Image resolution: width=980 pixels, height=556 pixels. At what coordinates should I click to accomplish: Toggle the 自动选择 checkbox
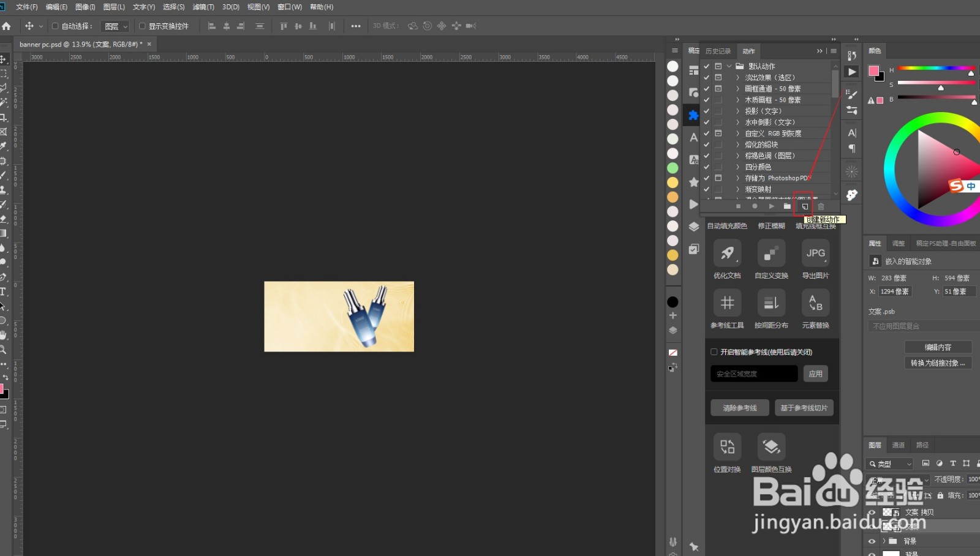[55, 26]
